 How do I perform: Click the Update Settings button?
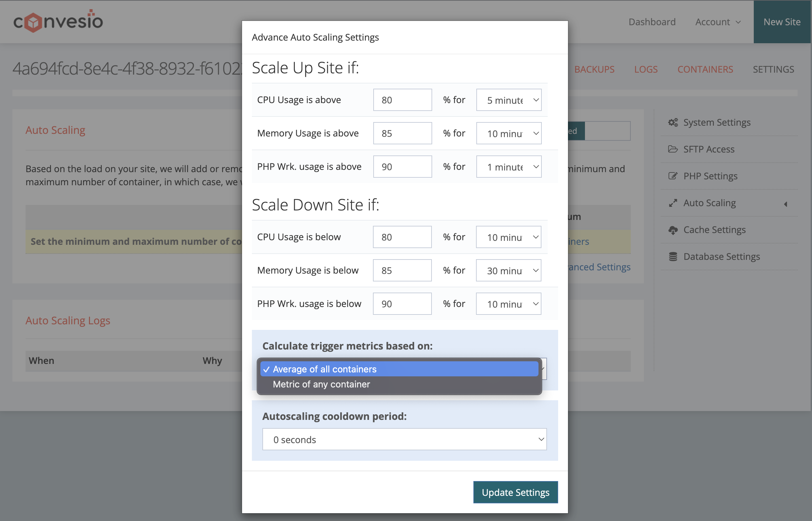point(515,492)
